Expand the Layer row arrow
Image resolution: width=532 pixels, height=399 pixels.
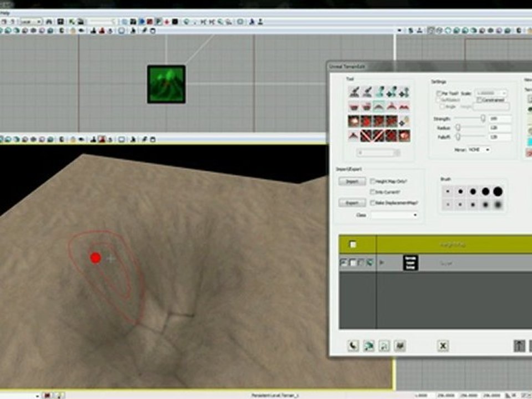[x=382, y=262]
